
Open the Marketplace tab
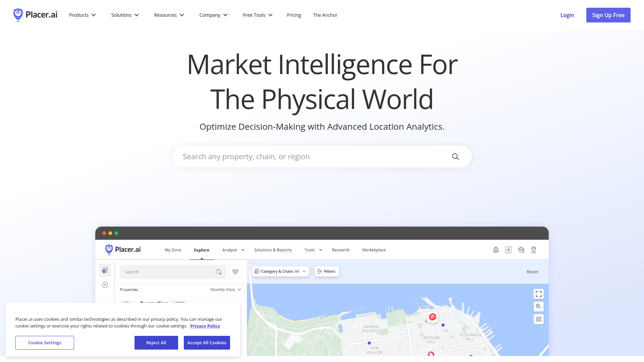click(x=374, y=250)
